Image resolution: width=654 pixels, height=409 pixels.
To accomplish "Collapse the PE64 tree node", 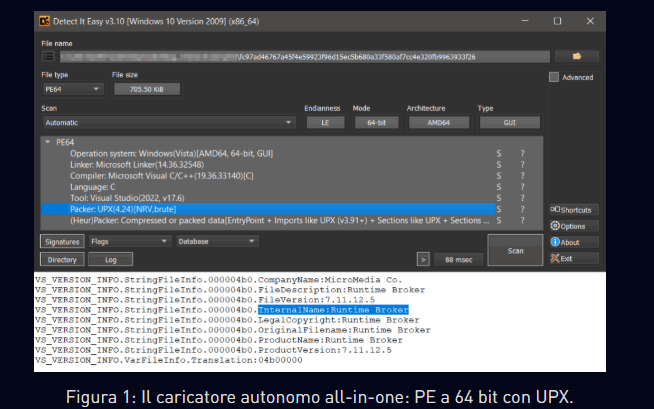I will (x=48, y=142).
